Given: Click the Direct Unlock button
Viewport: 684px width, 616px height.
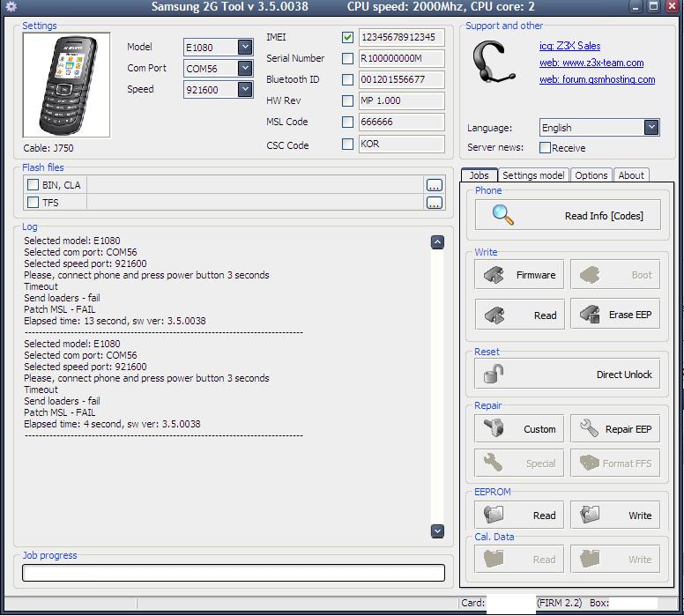Looking at the screenshot, I should (567, 374).
